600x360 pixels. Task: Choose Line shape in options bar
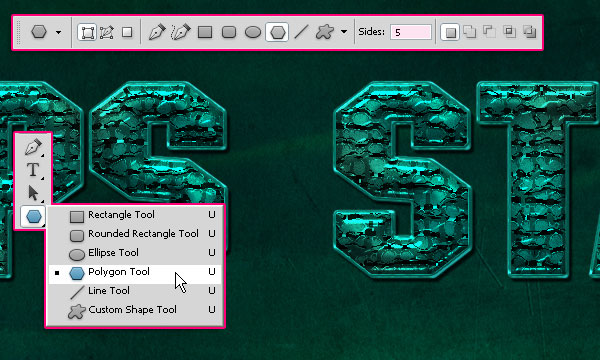[302, 32]
